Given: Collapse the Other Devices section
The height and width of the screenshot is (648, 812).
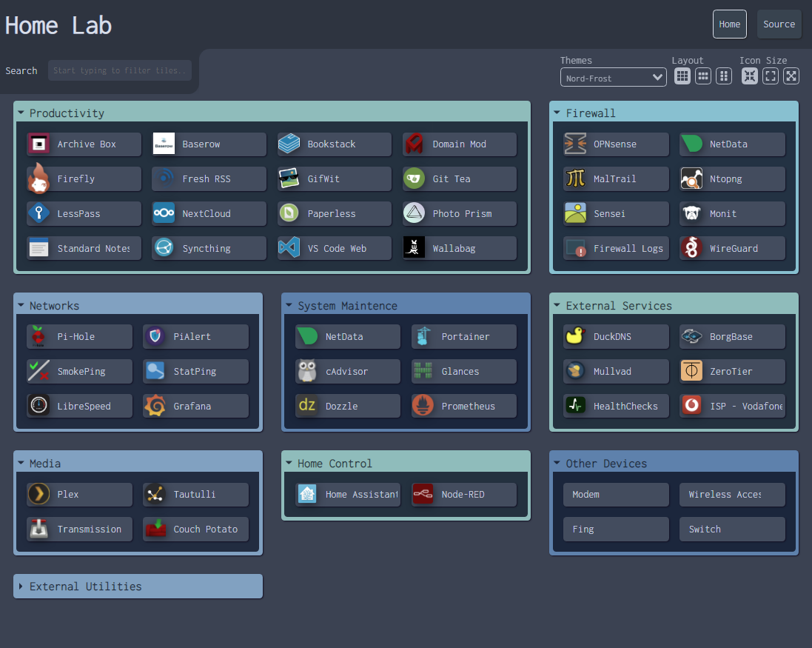Looking at the screenshot, I should click(x=674, y=464).
